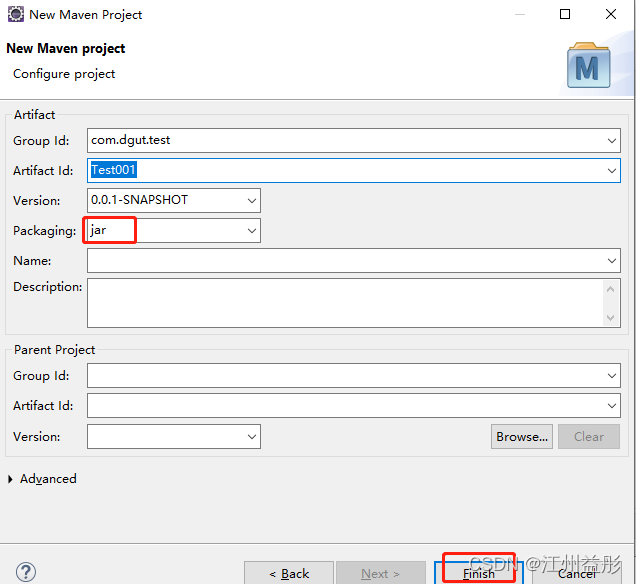The image size is (636, 584).
Task: Maximize the New Maven Project window
Action: [x=565, y=14]
